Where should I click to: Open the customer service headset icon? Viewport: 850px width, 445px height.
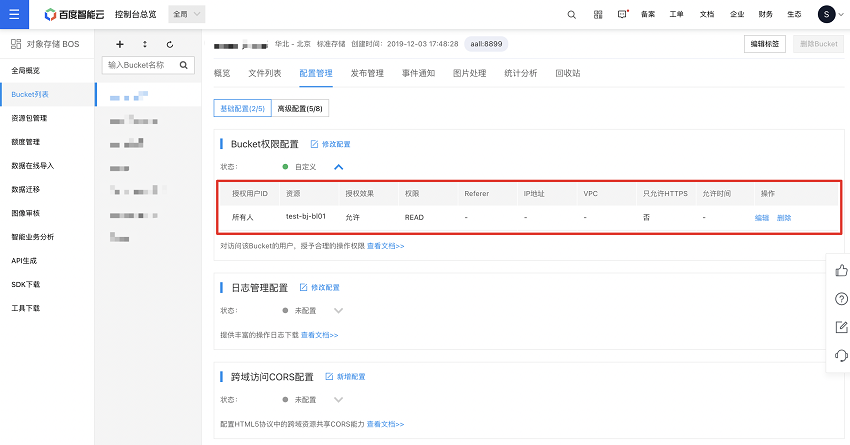coord(841,356)
